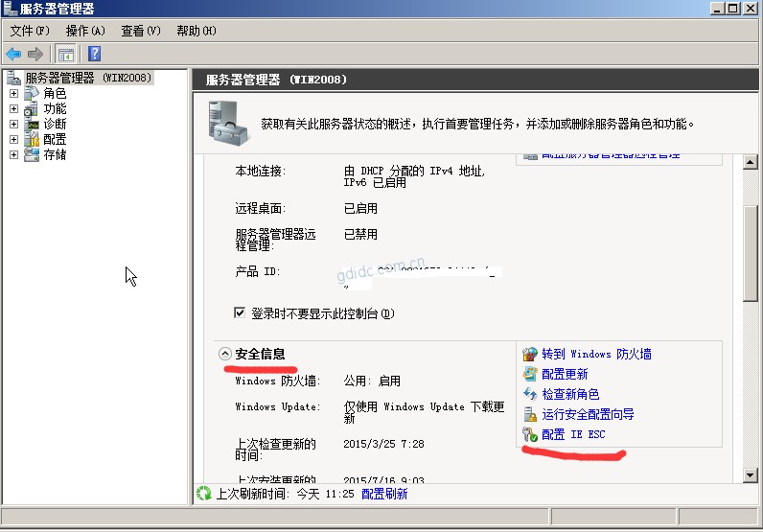Viewport: 763px width, 532px height.
Task: Click the 服务器管理器远程管理 已禁用 value
Action: point(360,234)
